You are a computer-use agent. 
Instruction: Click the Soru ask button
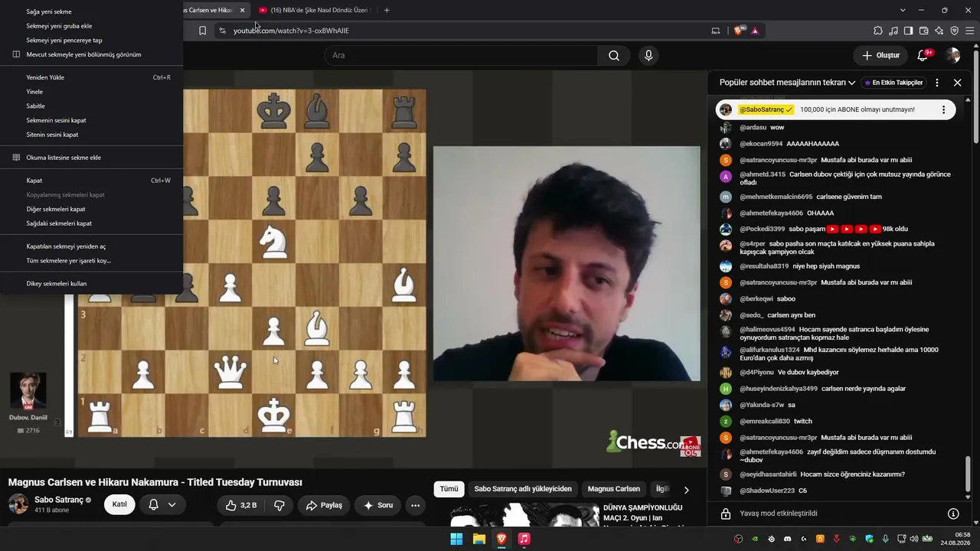point(378,505)
